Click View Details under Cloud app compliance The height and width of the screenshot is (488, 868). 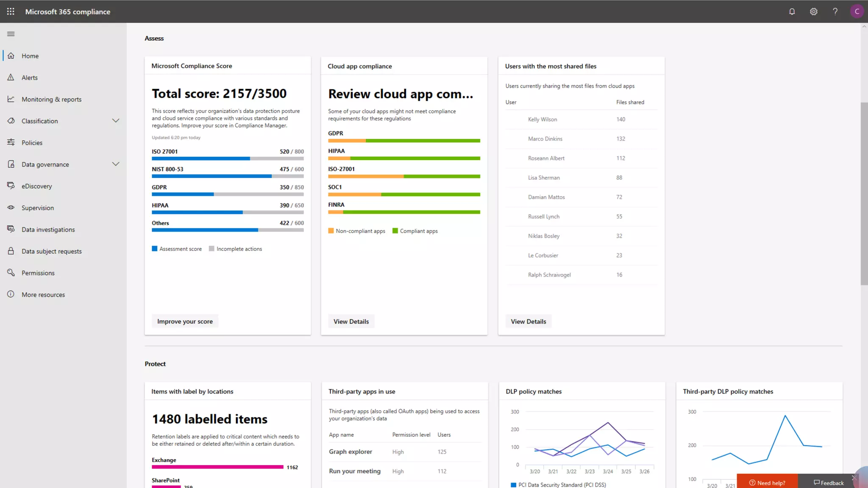click(x=351, y=322)
